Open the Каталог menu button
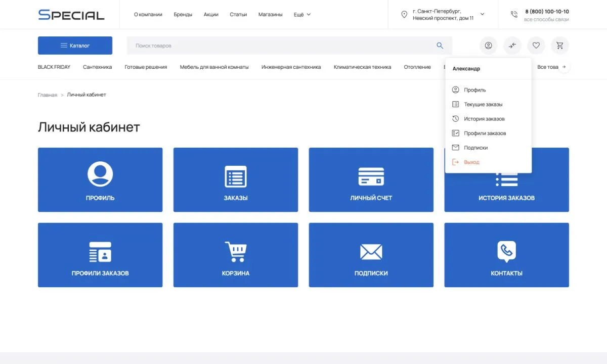 point(75,45)
